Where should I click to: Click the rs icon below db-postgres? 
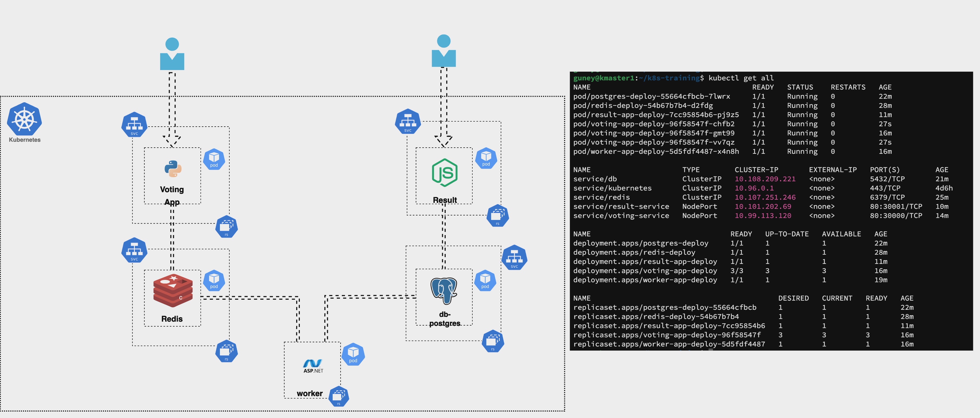pyautogui.click(x=493, y=341)
